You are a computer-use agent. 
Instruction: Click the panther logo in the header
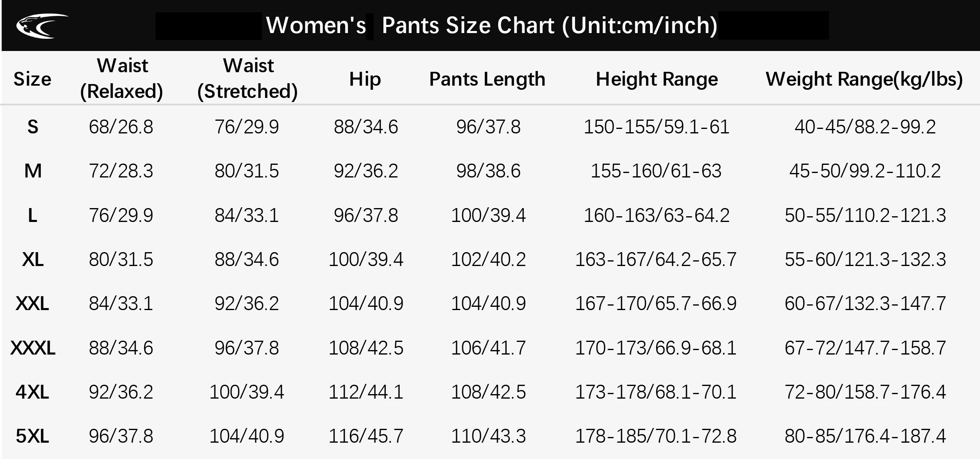[42, 26]
